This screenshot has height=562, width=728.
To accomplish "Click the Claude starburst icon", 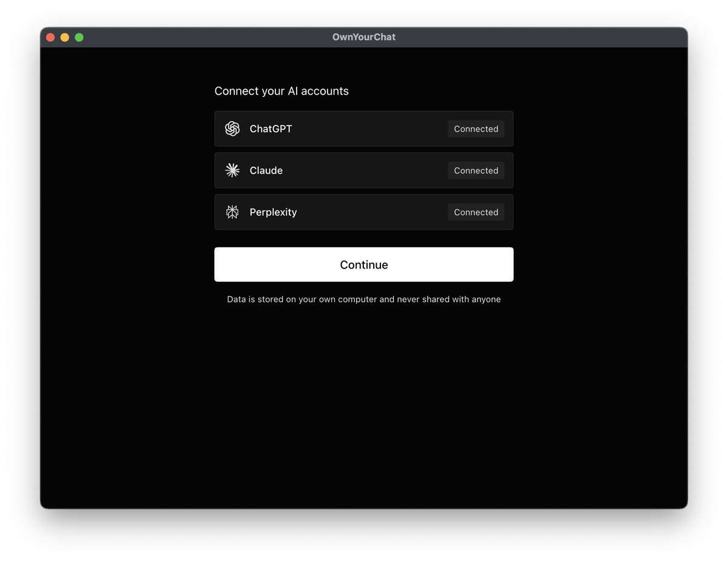I will tap(232, 170).
